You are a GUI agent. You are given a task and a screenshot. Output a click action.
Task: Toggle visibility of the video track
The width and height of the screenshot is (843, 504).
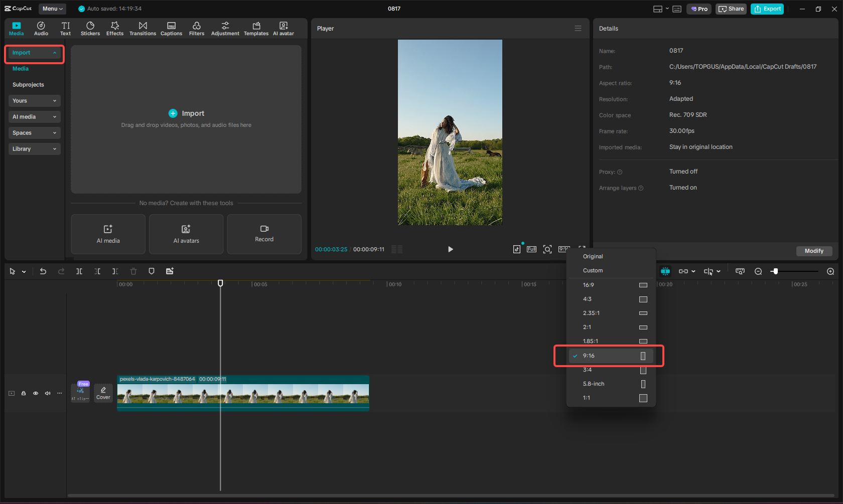tap(35, 393)
